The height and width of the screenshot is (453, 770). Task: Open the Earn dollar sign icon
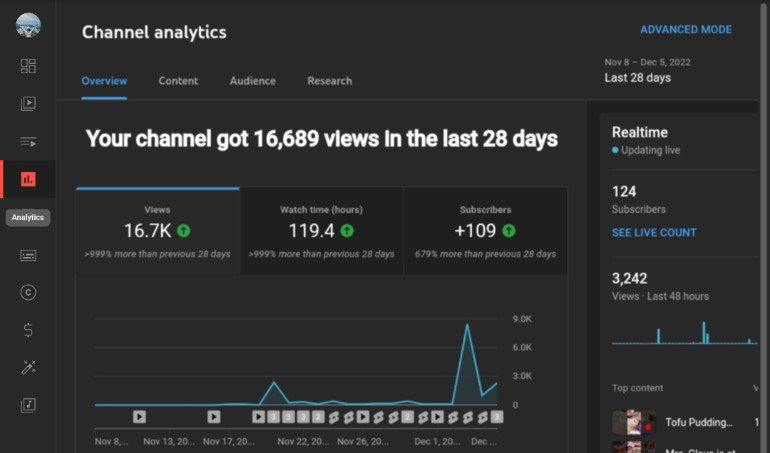28,330
